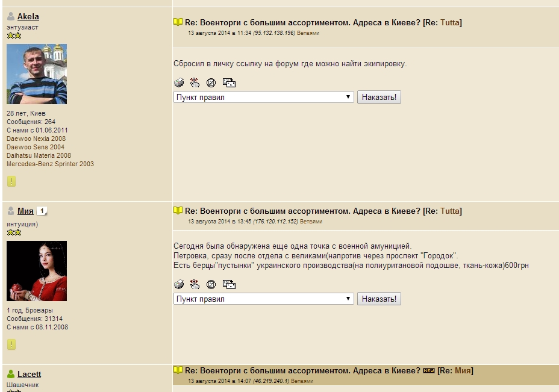The height and width of the screenshot is (392, 559).
Task: Expand the 'Пункт правил' dropdown in Мия's post
Action: tap(263, 299)
